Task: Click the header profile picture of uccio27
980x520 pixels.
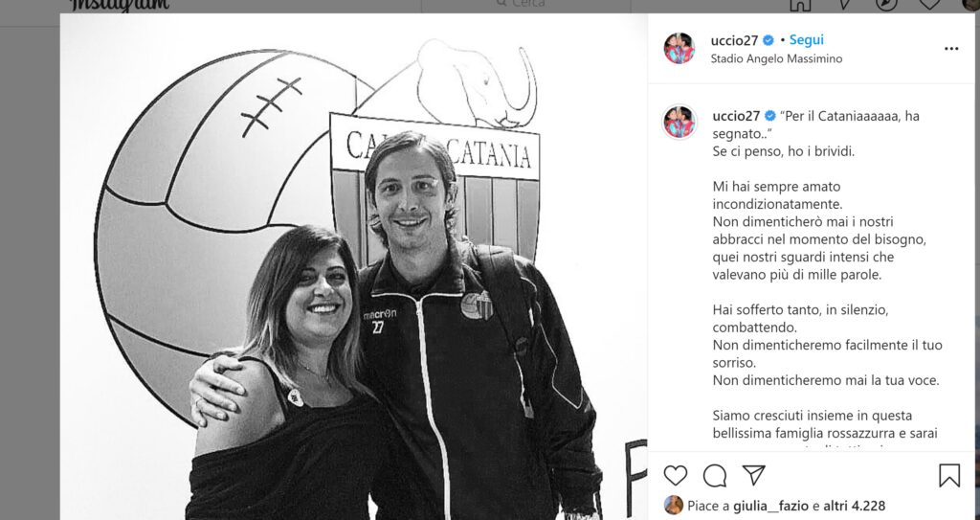Action: tap(679, 48)
